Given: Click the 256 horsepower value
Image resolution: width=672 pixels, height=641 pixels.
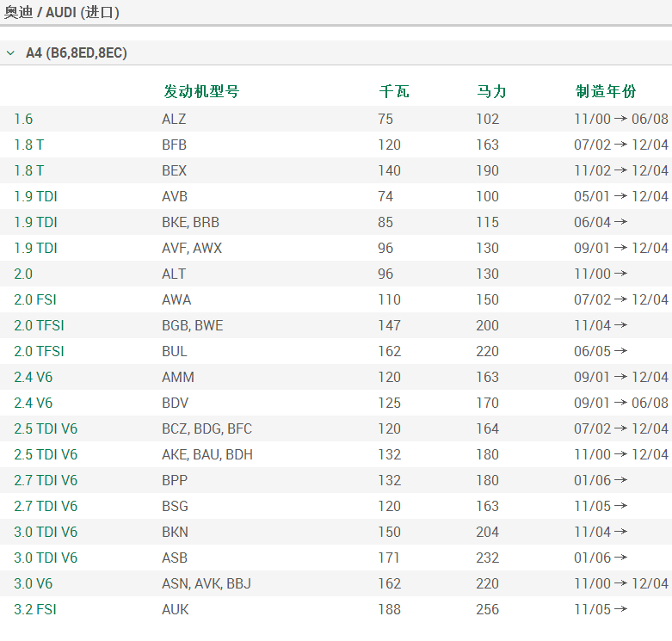Looking at the screenshot, I should click(488, 609).
